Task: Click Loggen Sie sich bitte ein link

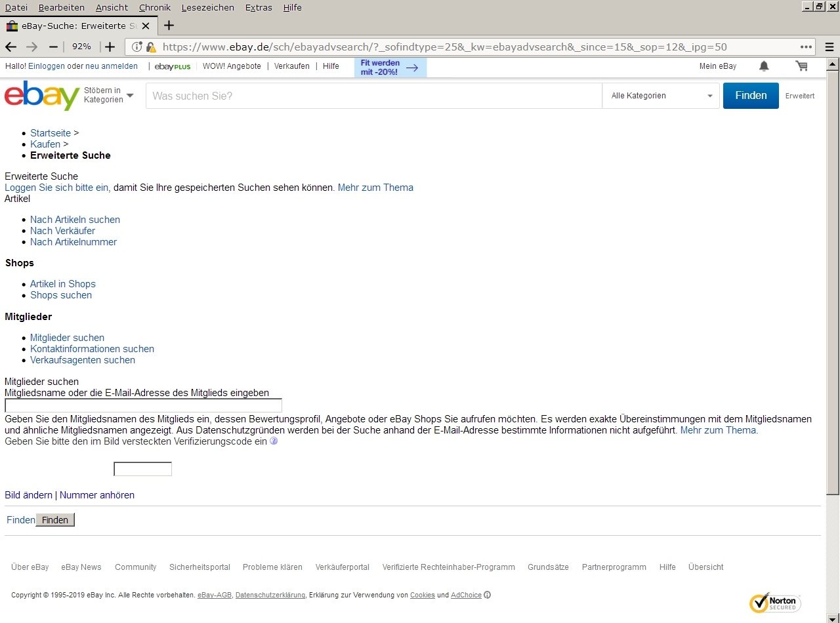Action: click(57, 188)
